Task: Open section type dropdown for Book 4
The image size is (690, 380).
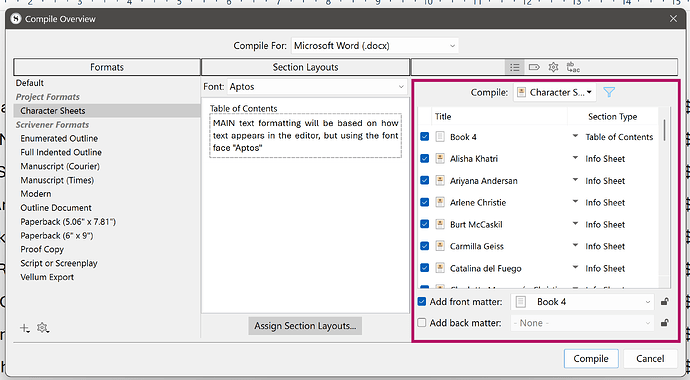Action: pos(575,136)
